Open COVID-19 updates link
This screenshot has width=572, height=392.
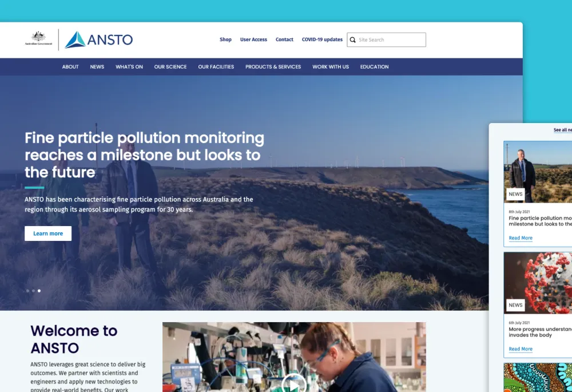pos(322,40)
